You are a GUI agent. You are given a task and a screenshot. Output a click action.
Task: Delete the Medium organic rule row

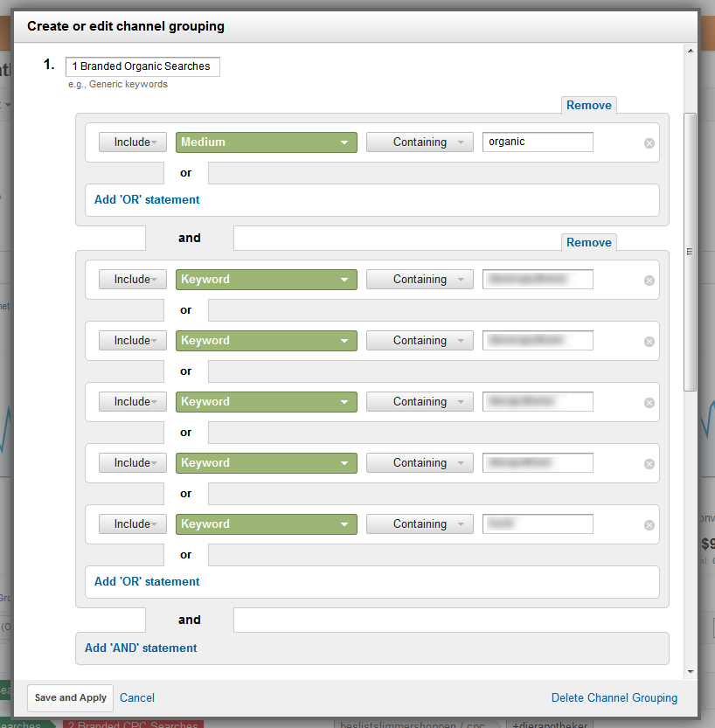coord(649,143)
